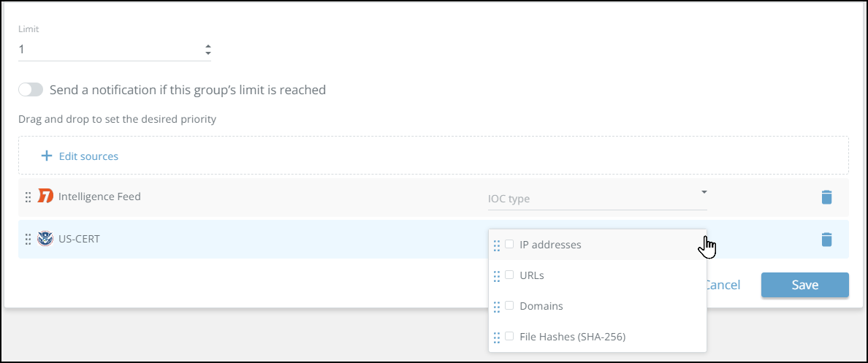This screenshot has height=363, width=868.
Task: Delete the US-CERT source row
Action: 826,240
